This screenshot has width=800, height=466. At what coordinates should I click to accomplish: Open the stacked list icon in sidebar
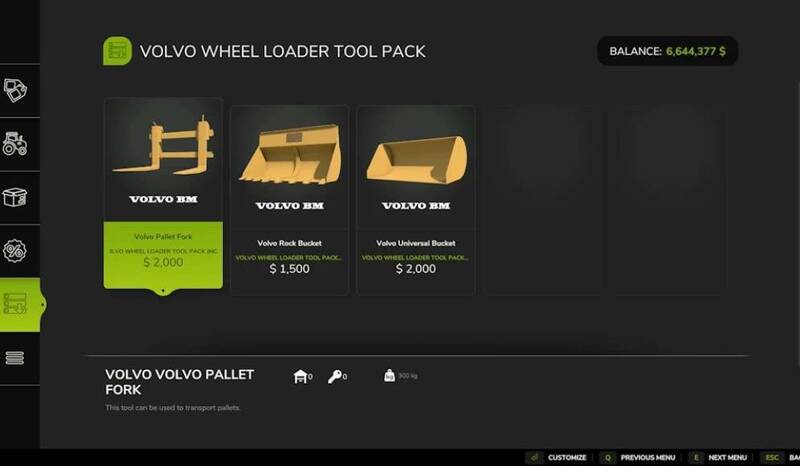click(15, 358)
